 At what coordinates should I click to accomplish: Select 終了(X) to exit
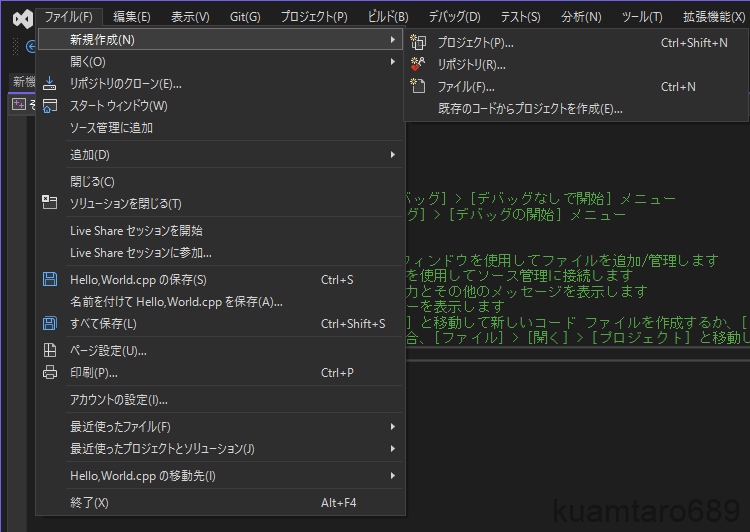pyautogui.click(x=220, y=502)
